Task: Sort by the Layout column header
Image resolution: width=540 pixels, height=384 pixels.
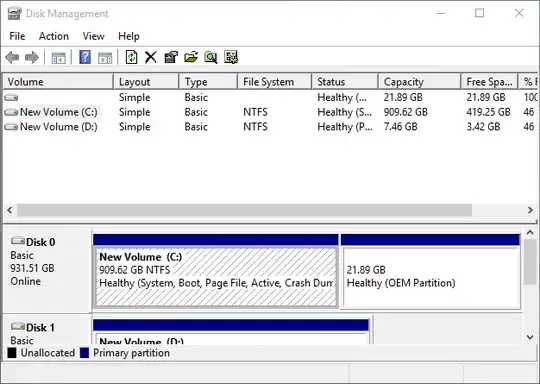Action: pos(146,82)
